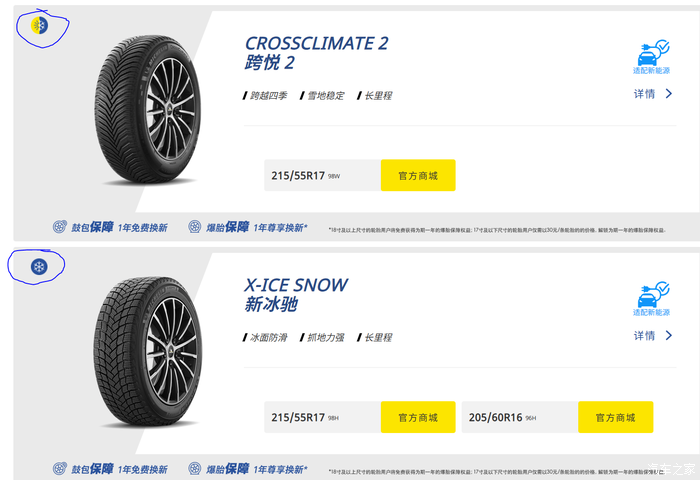Click second card's 爆胎保障 tire icon

click(x=194, y=468)
